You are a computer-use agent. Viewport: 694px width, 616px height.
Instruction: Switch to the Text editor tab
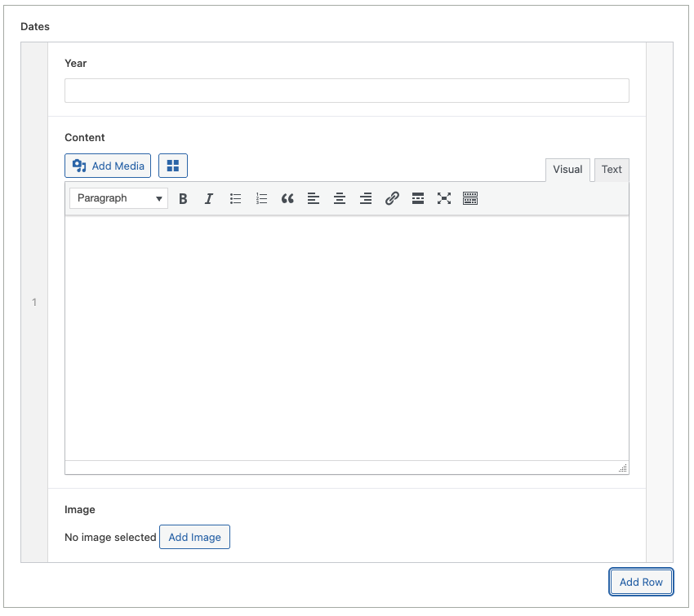(612, 170)
